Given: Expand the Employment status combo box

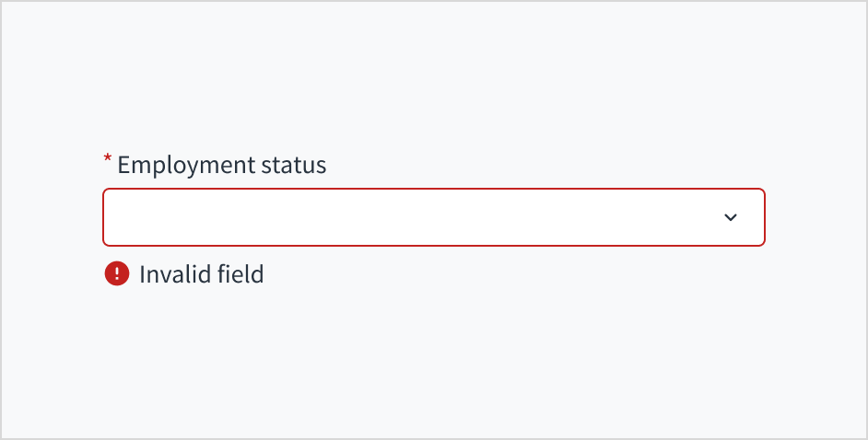Looking at the screenshot, I should click(x=433, y=217).
